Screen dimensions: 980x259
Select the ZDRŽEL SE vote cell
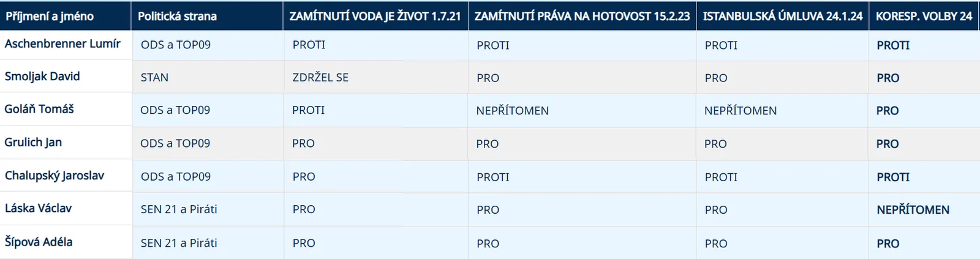pos(320,78)
